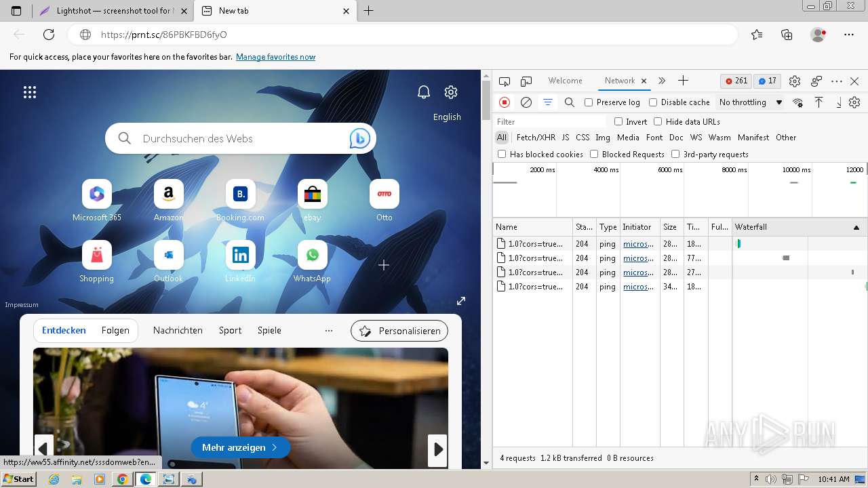
Task: Open network search magnifier
Action: [x=570, y=102]
